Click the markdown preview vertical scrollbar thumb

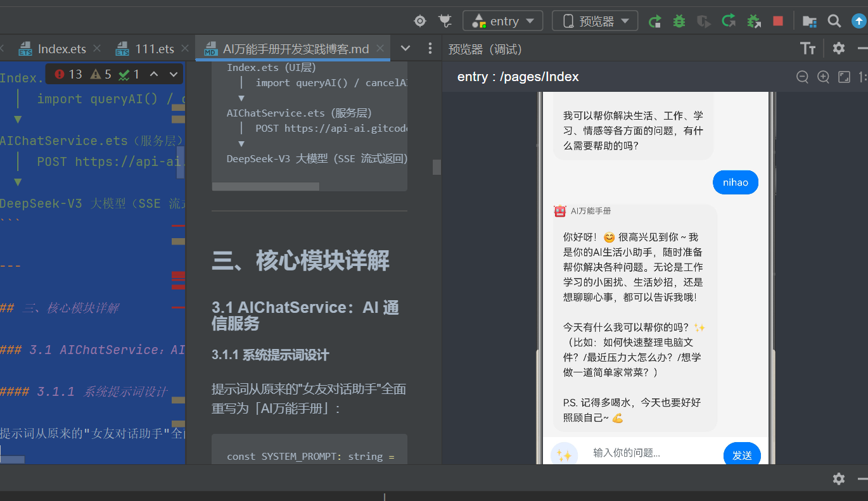[437, 167]
